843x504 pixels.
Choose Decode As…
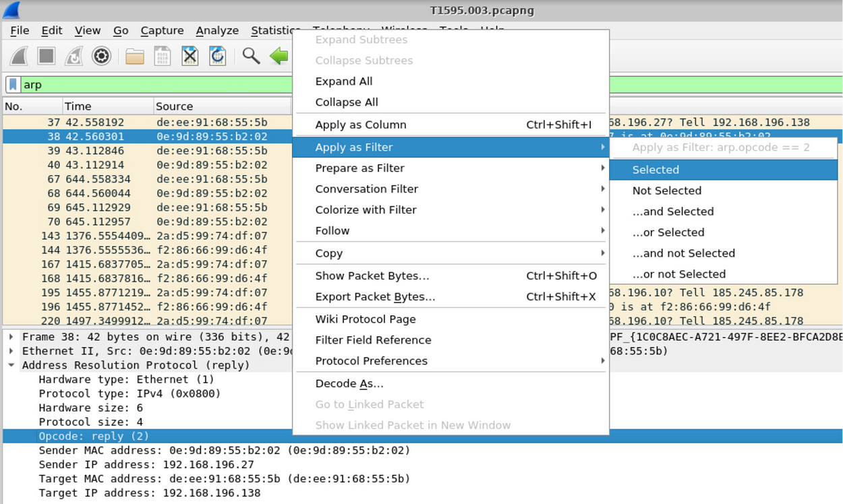(450, 383)
